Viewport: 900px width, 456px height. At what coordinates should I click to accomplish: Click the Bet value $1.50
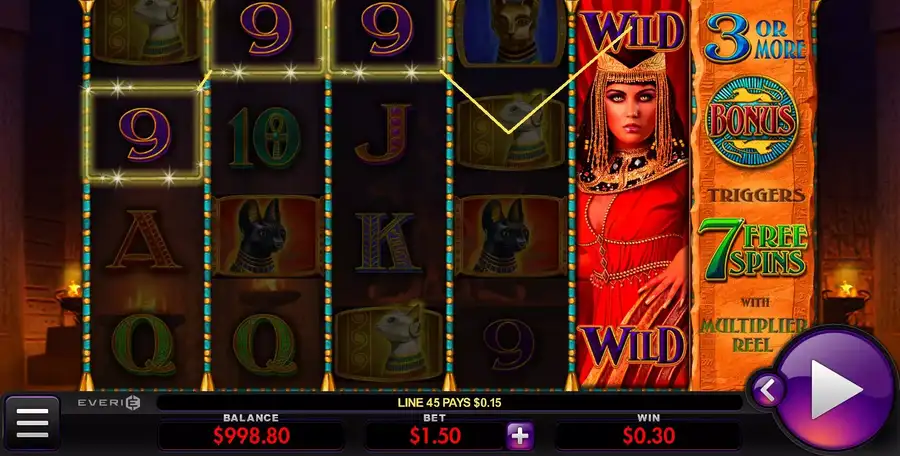point(435,436)
